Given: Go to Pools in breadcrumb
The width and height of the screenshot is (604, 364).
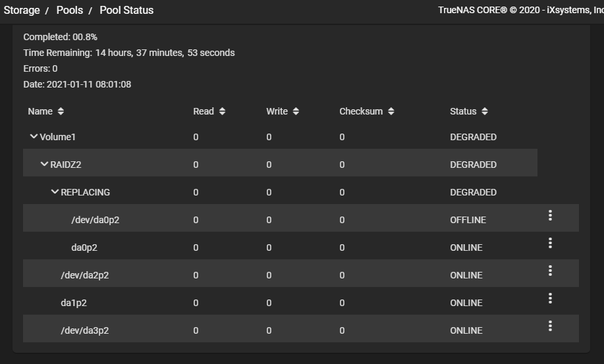Looking at the screenshot, I should [70, 10].
